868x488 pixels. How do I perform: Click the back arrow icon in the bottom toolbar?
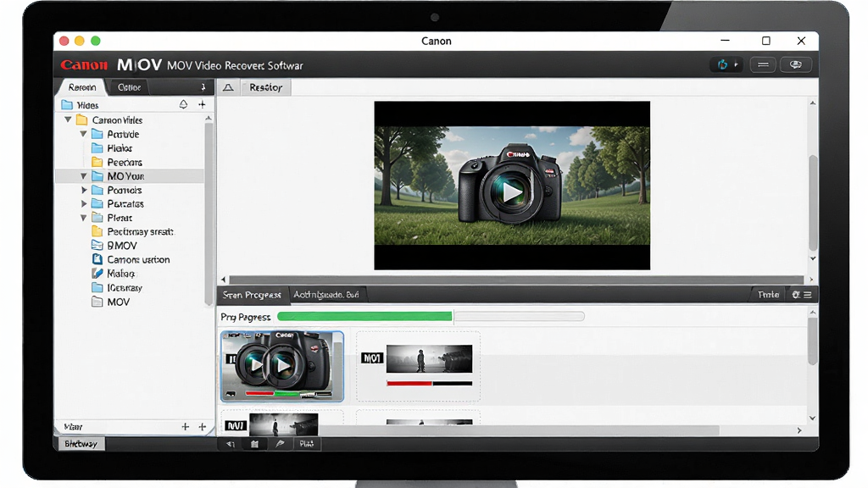click(x=231, y=444)
